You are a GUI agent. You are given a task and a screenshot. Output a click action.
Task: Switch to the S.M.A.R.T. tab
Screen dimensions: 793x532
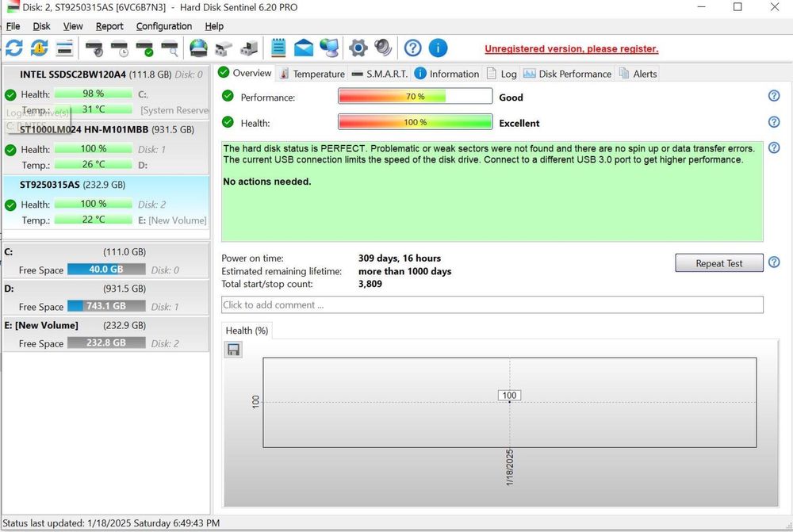[x=379, y=74]
